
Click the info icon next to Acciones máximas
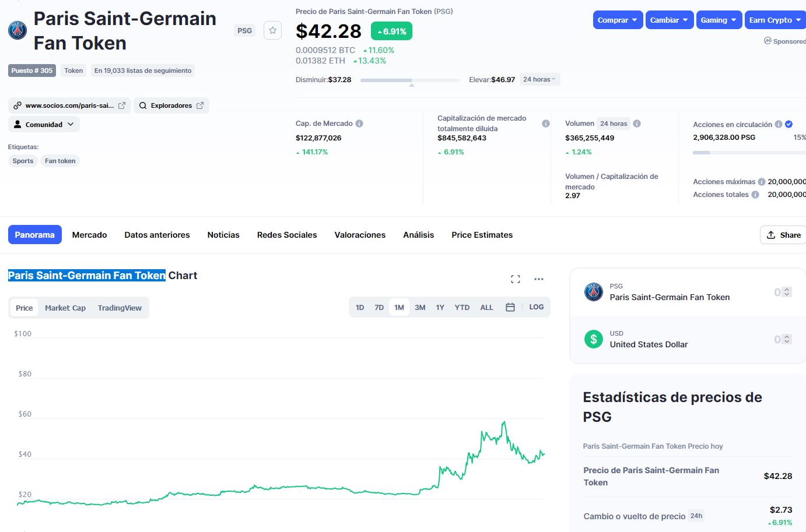(x=762, y=182)
